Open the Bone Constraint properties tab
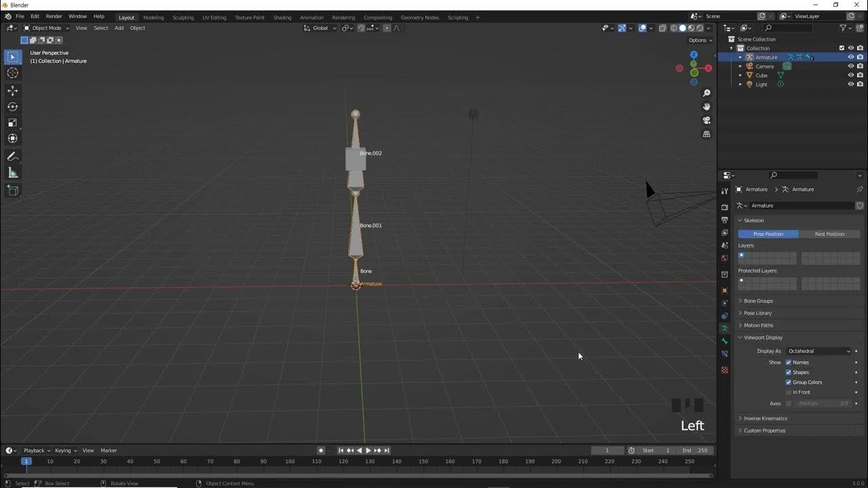Image resolution: width=868 pixels, height=488 pixels. [x=725, y=354]
